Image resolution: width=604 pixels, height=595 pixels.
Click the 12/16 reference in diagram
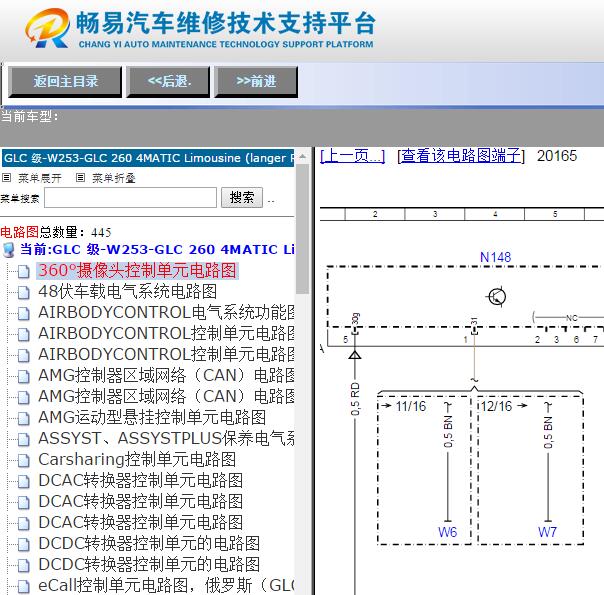pyautogui.click(x=496, y=406)
